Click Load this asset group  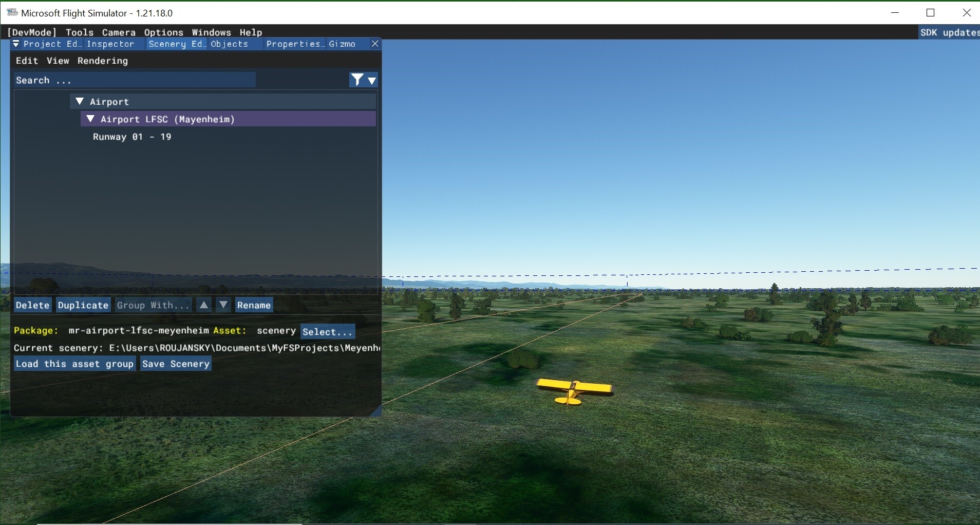(74, 364)
